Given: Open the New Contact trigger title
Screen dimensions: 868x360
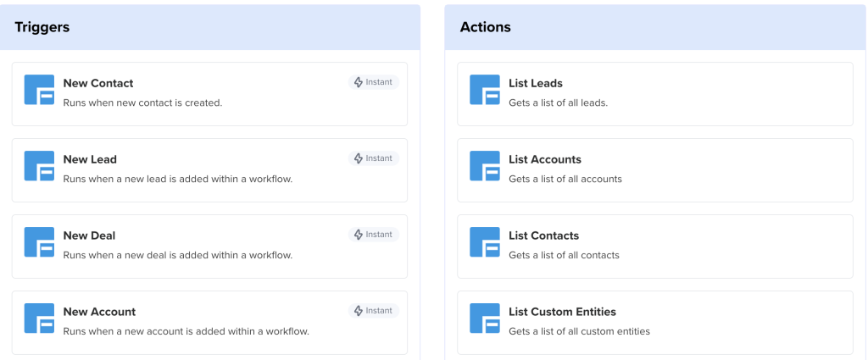Looking at the screenshot, I should 98,83.
